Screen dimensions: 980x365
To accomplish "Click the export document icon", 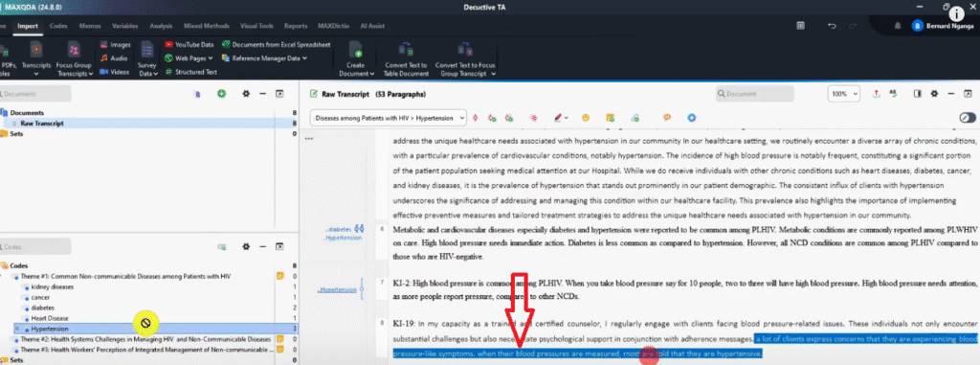I will 877,94.
